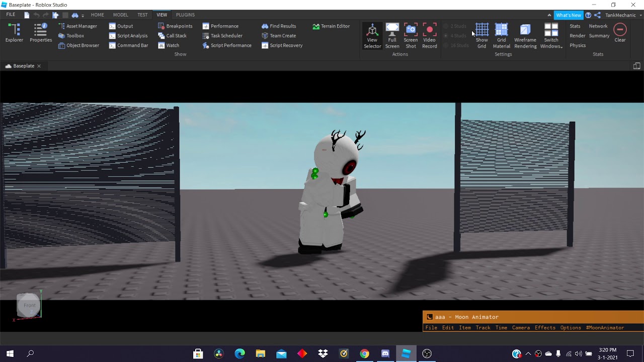644x362 pixels.
Task: Show the Render stats
Action: tap(577, 36)
